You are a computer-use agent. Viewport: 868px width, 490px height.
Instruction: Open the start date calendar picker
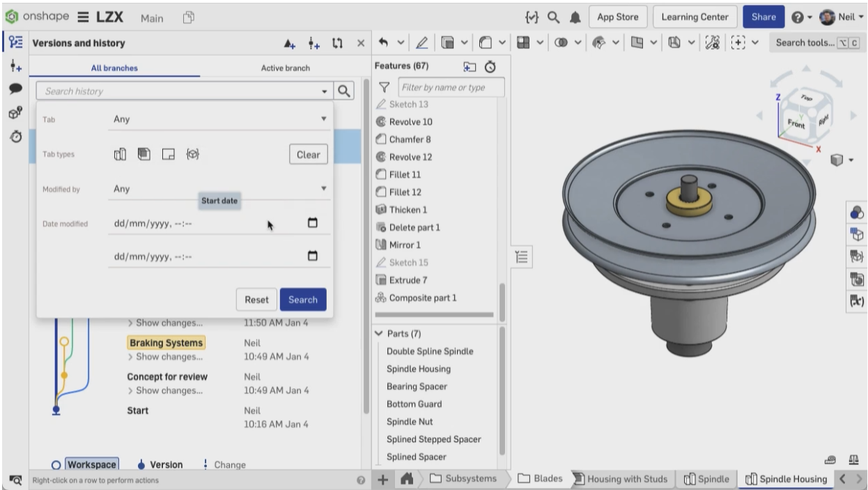313,223
